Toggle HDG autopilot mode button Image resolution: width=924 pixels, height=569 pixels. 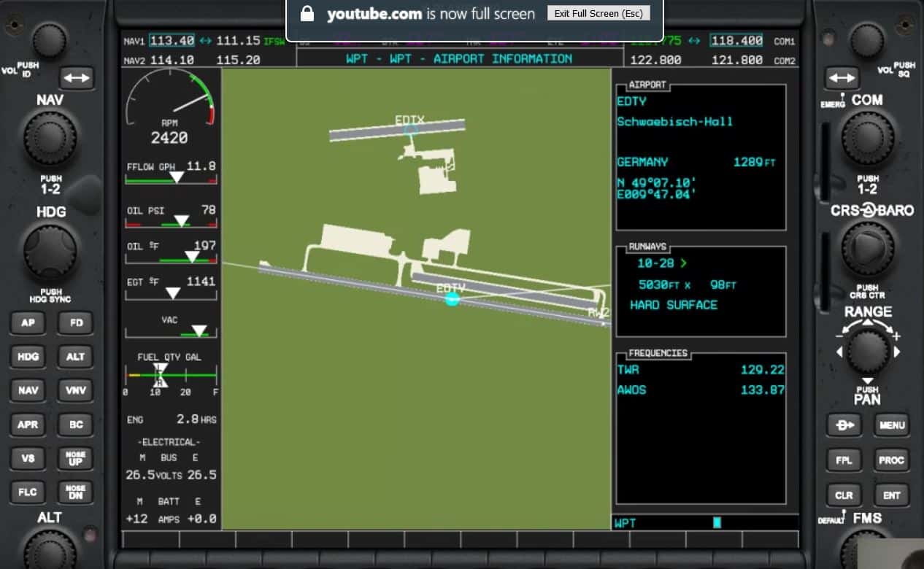tap(28, 357)
